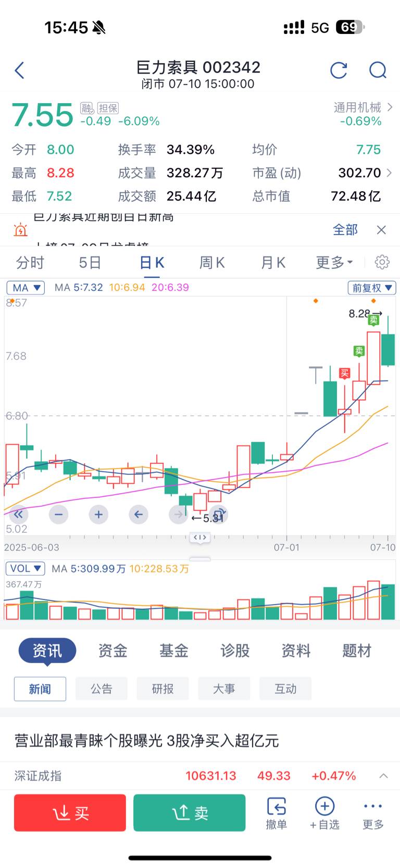Switch to 月K chart tab

tap(273, 262)
